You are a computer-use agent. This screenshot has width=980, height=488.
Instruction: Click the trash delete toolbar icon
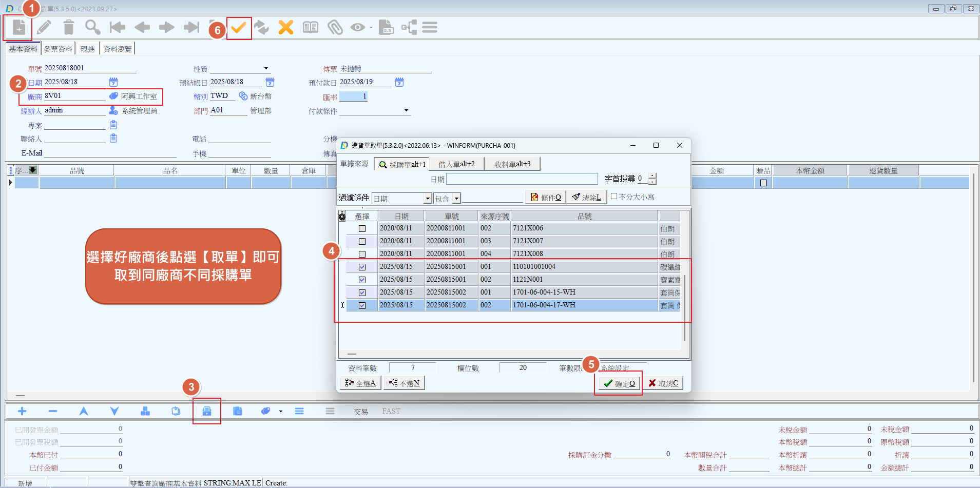pos(69,27)
